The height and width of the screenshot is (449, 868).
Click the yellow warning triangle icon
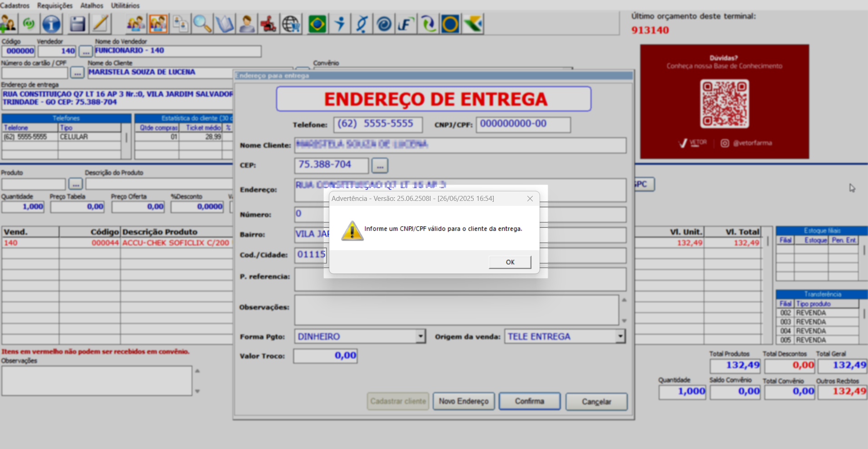click(352, 231)
